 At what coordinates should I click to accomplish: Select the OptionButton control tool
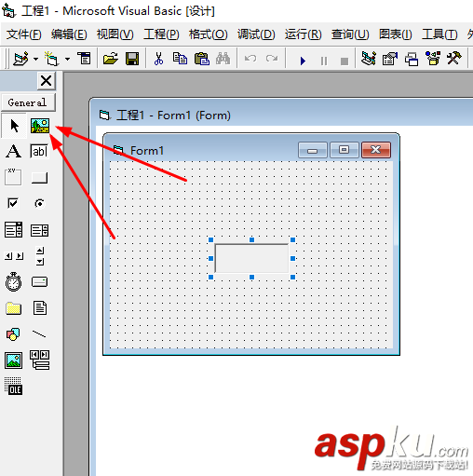pyautogui.click(x=39, y=203)
